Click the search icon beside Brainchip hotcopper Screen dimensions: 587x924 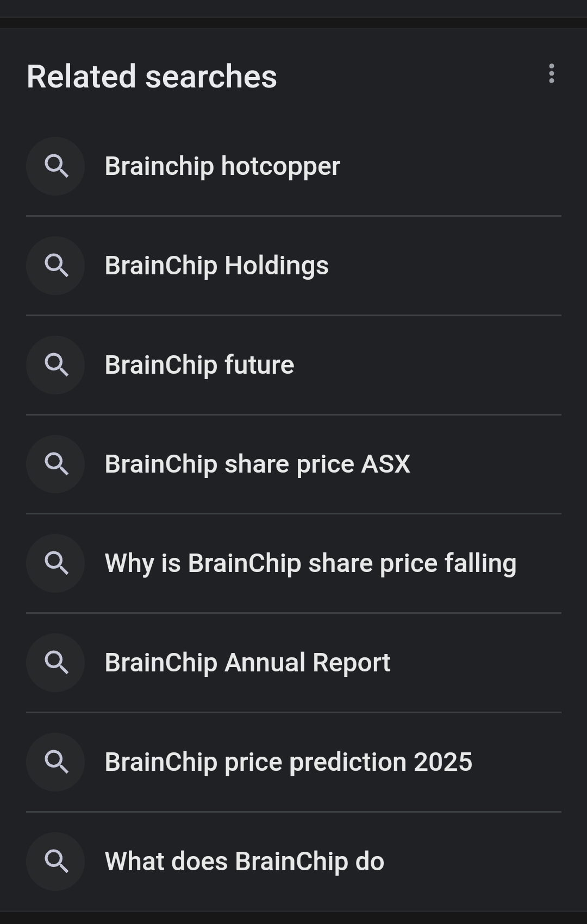point(56,166)
